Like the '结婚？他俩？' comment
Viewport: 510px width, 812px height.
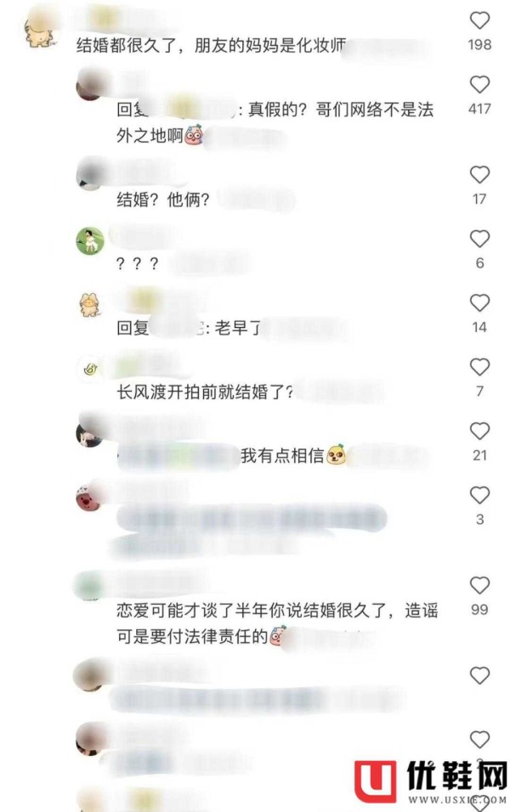479,175
